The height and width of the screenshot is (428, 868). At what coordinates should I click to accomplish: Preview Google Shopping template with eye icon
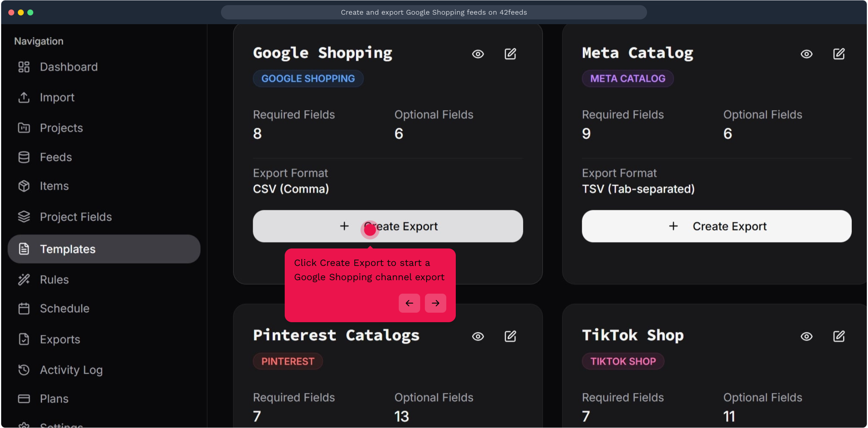tap(478, 54)
